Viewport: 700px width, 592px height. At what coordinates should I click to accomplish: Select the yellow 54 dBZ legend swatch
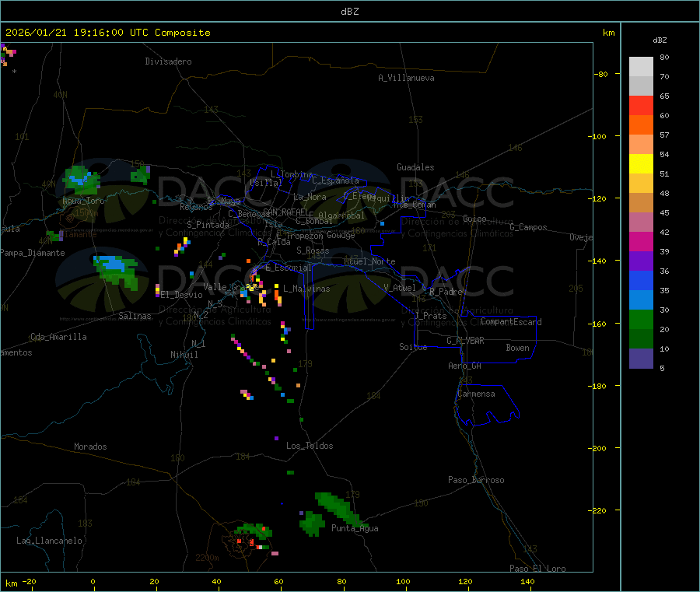pyautogui.click(x=641, y=164)
